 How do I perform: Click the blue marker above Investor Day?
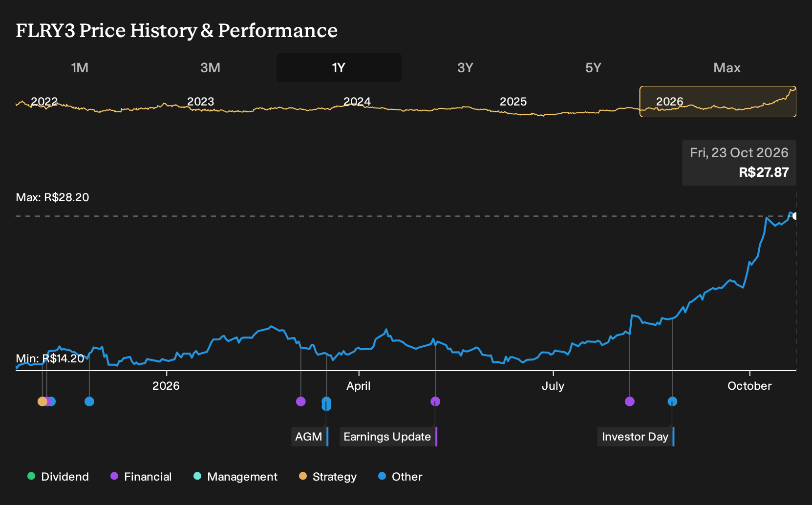[672, 401]
